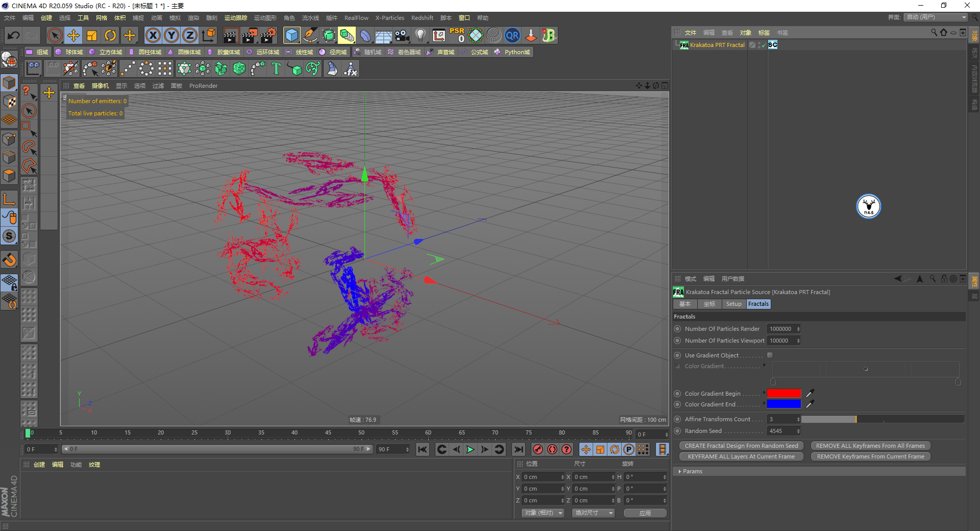The height and width of the screenshot is (531, 980).
Task: Click the Floor grid object icon
Action: pos(383,35)
